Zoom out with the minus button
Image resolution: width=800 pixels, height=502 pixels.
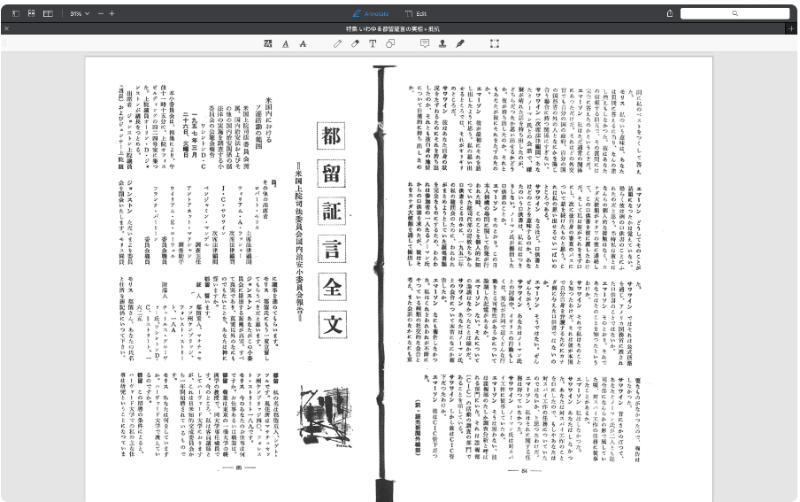[101, 14]
